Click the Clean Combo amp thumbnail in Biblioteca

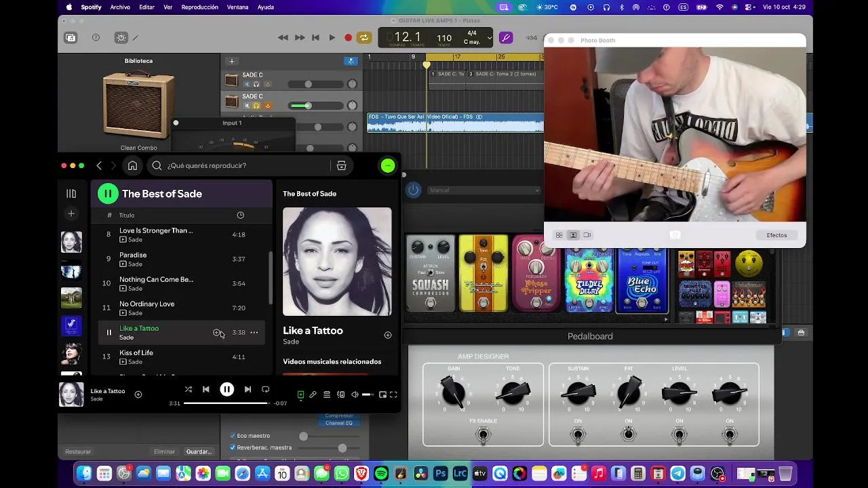[x=138, y=105]
